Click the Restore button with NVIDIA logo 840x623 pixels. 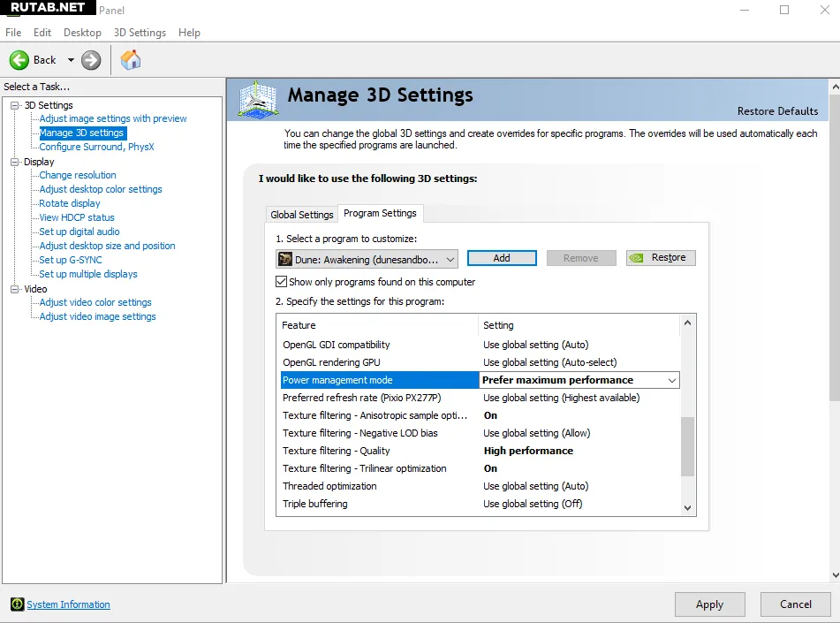click(x=661, y=258)
